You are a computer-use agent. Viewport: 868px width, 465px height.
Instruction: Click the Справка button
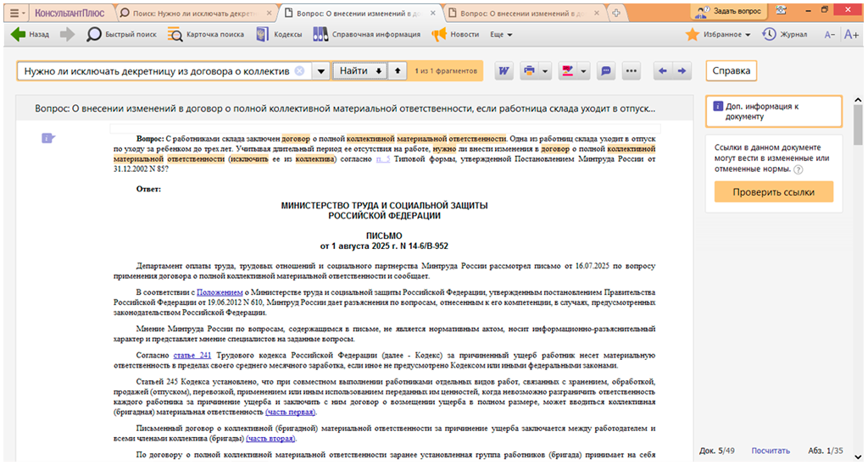tap(732, 71)
